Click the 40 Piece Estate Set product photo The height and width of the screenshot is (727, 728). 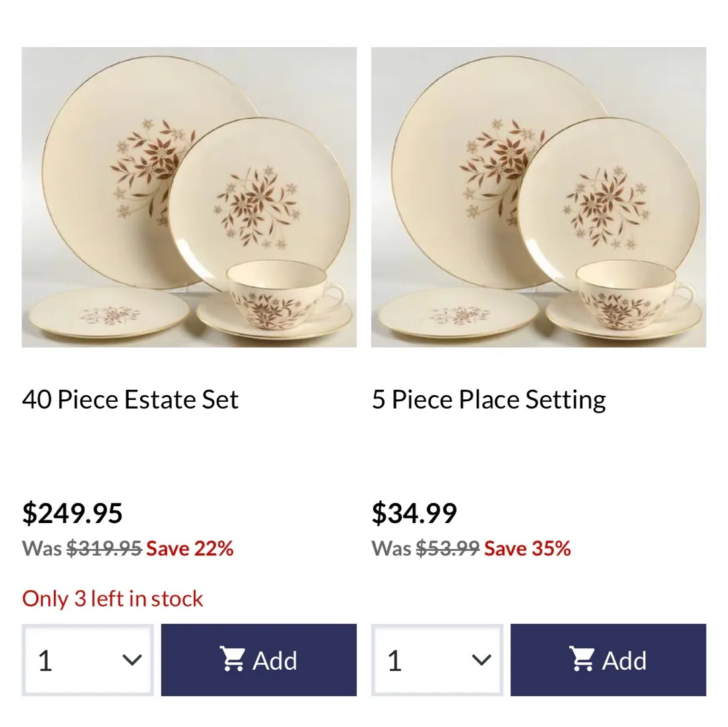click(189, 197)
